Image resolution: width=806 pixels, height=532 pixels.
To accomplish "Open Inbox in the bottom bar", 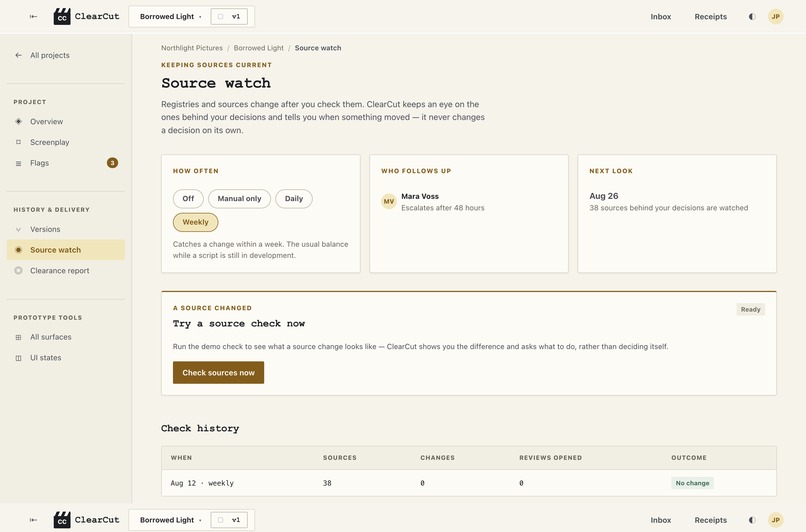I will (661, 520).
